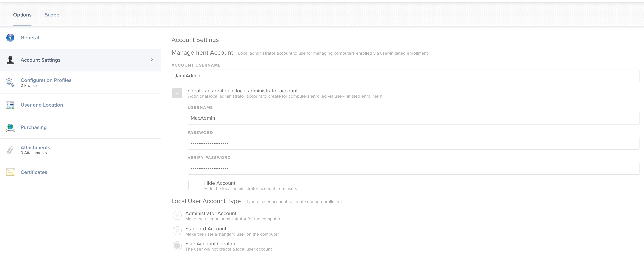Click the Certificates icon
Screen dimensions: 644x267
click(x=10, y=172)
